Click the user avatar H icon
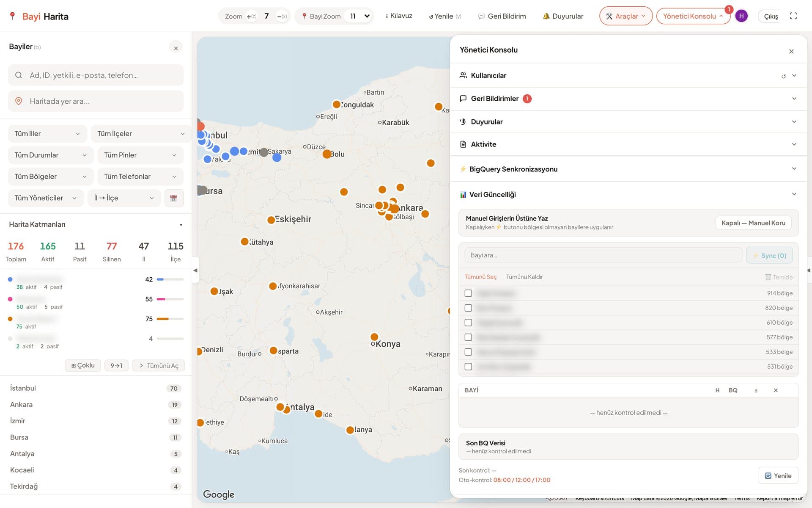Image resolution: width=812 pixels, height=508 pixels. click(x=741, y=16)
